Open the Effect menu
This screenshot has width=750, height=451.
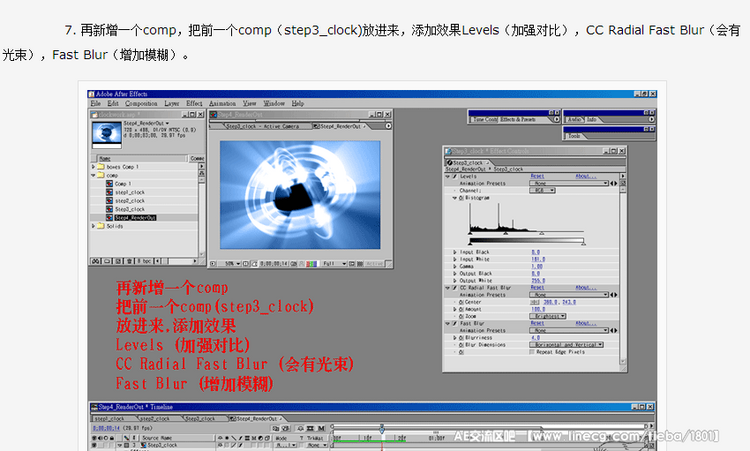point(194,103)
